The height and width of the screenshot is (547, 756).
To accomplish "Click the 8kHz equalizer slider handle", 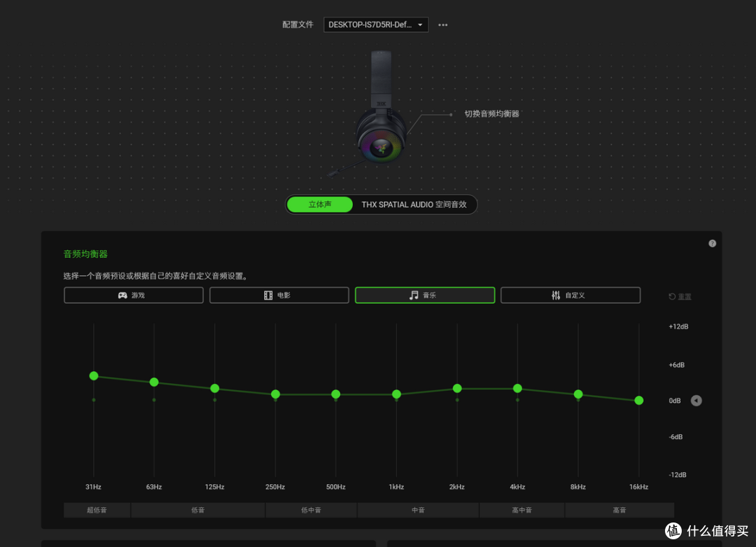I will click(578, 394).
